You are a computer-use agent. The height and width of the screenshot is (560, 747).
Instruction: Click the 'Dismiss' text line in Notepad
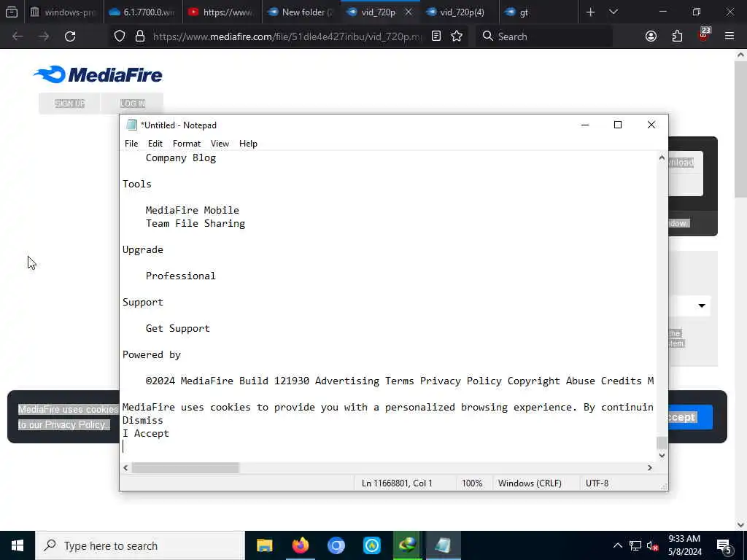[142, 420]
